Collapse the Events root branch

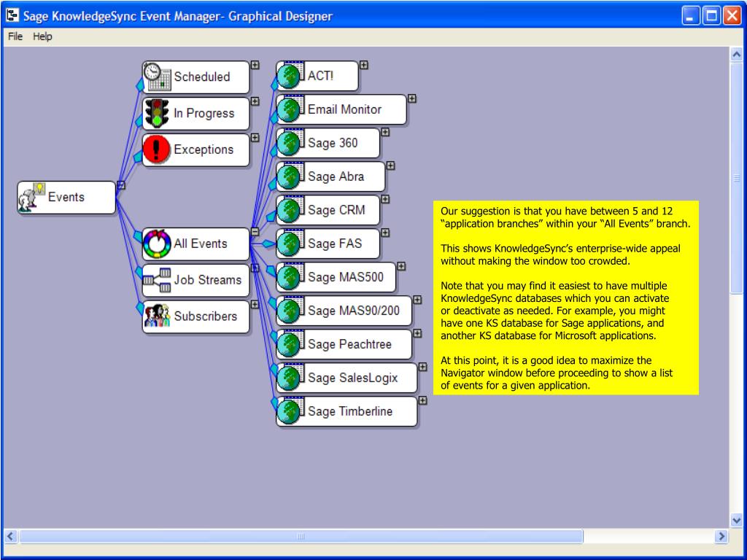click(122, 185)
